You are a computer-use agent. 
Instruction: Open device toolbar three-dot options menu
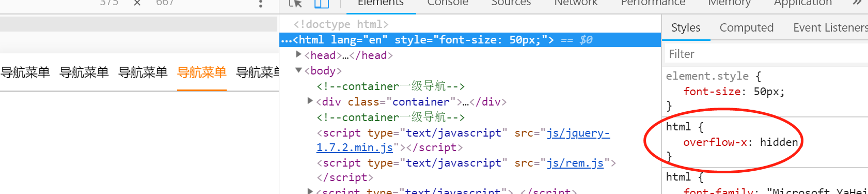[x=261, y=4]
